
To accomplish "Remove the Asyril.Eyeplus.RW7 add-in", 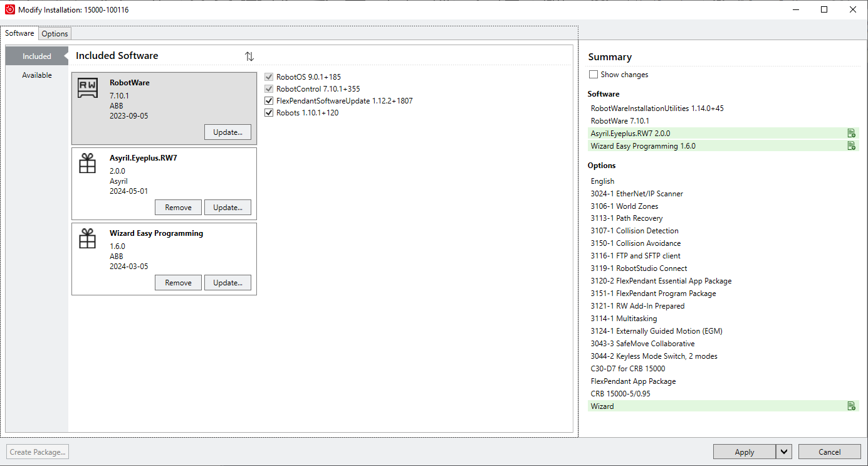I will click(x=178, y=208).
